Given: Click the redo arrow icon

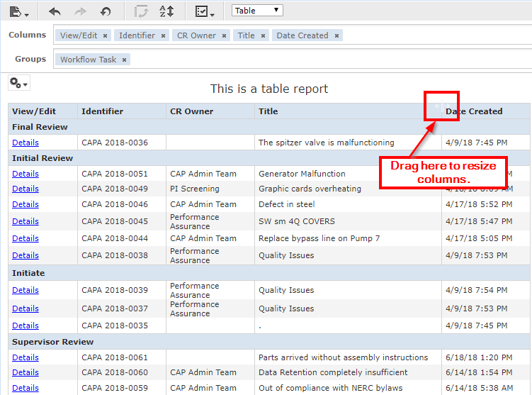Looking at the screenshot, I should [81, 12].
